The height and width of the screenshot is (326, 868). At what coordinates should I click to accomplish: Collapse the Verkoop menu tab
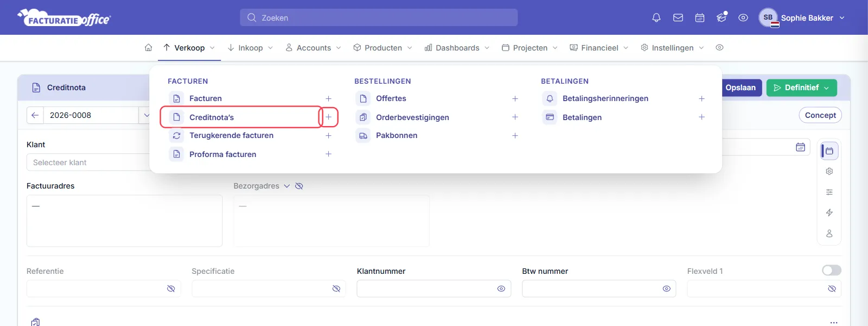(x=189, y=48)
